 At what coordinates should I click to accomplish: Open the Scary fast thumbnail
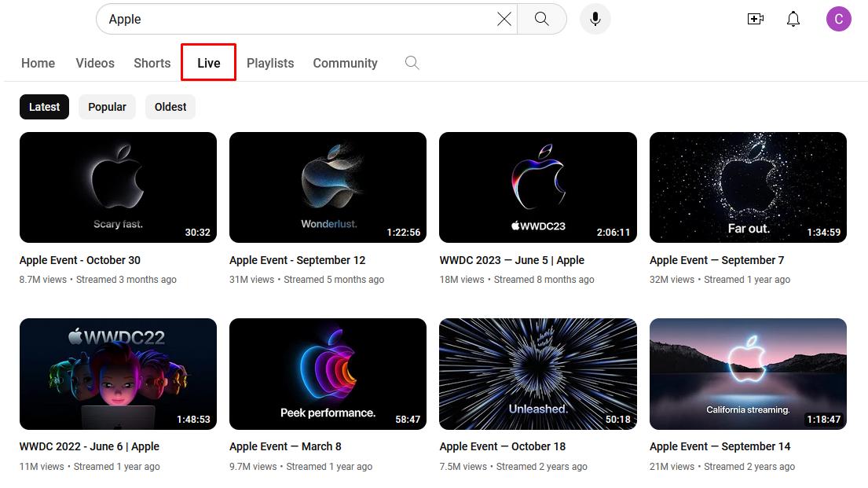[x=118, y=187]
